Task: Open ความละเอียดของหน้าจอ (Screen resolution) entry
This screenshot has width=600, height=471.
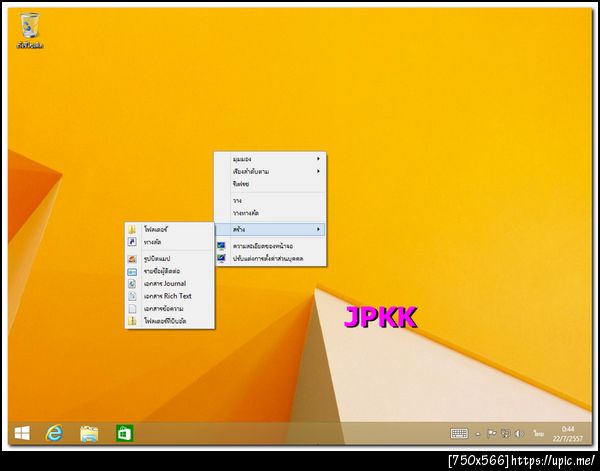Action: [270, 246]
